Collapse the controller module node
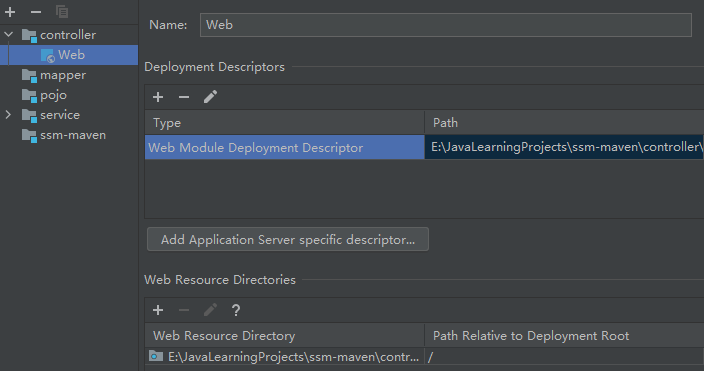704x371 pixels. point(9,35)
